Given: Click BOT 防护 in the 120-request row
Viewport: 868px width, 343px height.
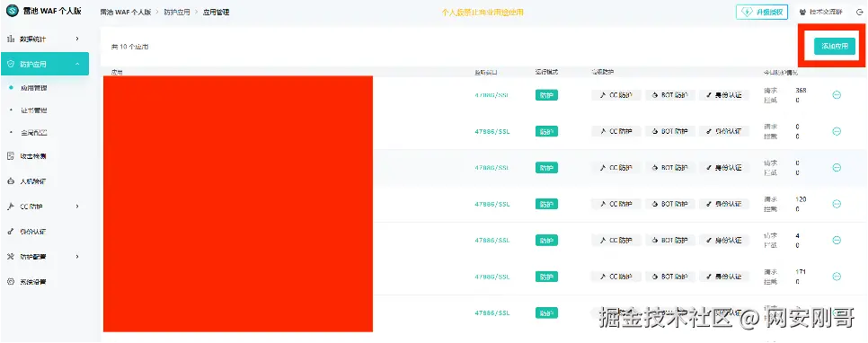Looking at the screenshot, I should pos(669,204).
